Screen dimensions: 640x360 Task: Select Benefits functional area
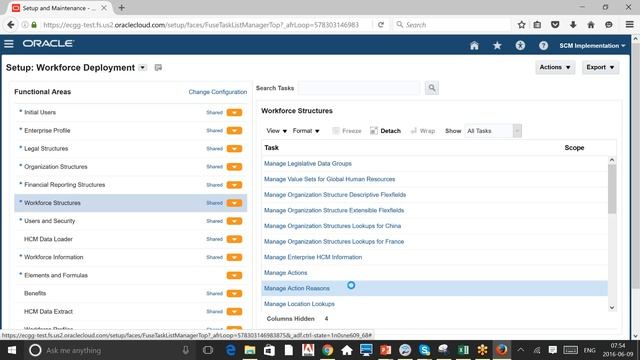click(35, 293)
